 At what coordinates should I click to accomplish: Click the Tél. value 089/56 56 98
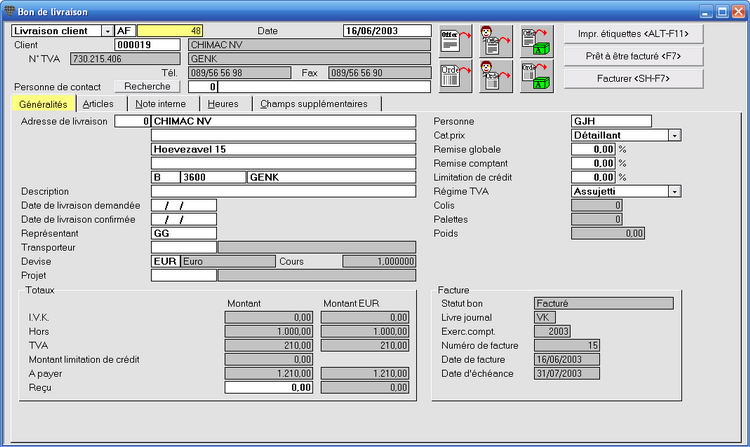(240, 73)
